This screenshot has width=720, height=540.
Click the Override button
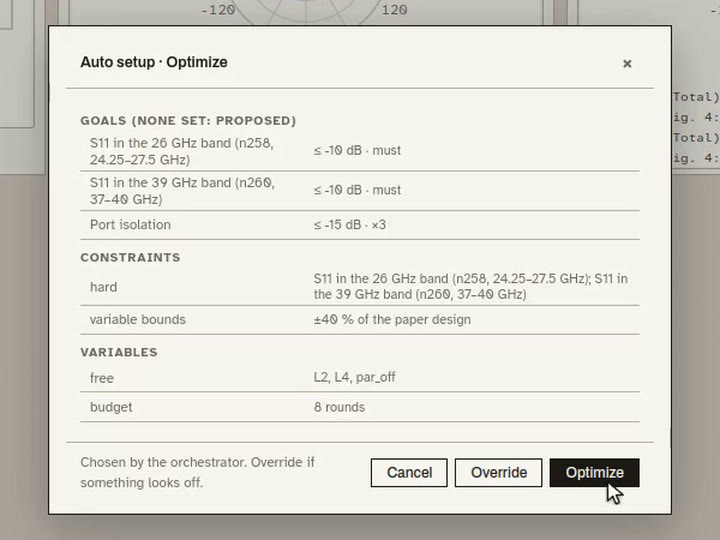pos(498,472)
